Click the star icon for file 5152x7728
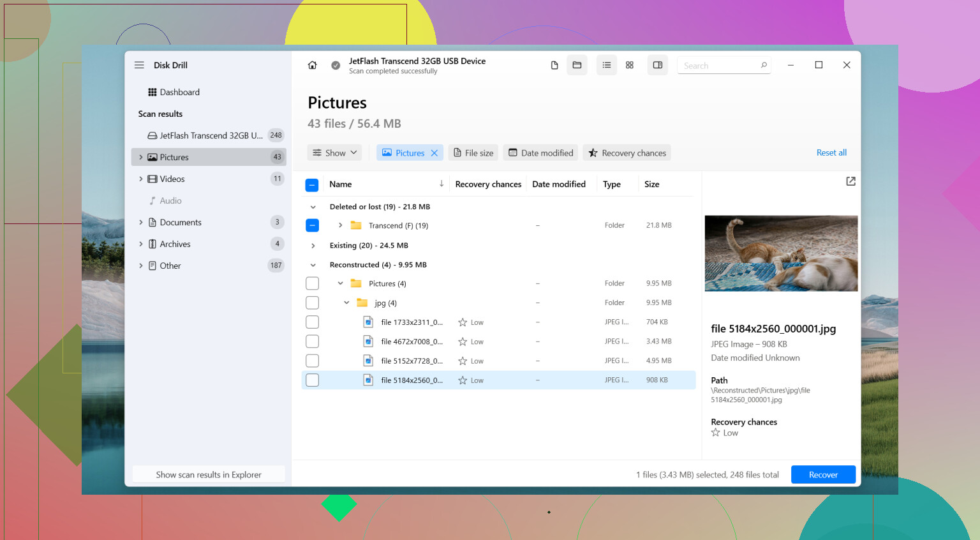The height and width of the screenshot is (540, 980). point(463,361)
